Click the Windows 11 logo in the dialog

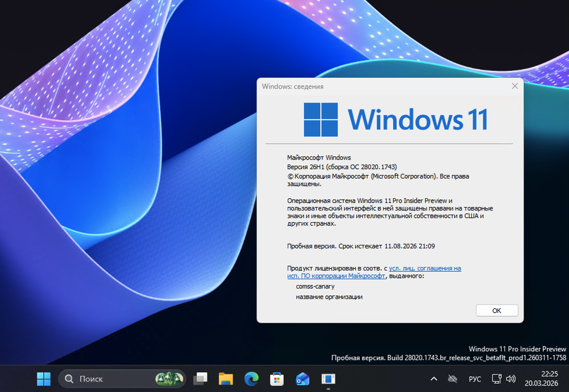pos(396,119)
